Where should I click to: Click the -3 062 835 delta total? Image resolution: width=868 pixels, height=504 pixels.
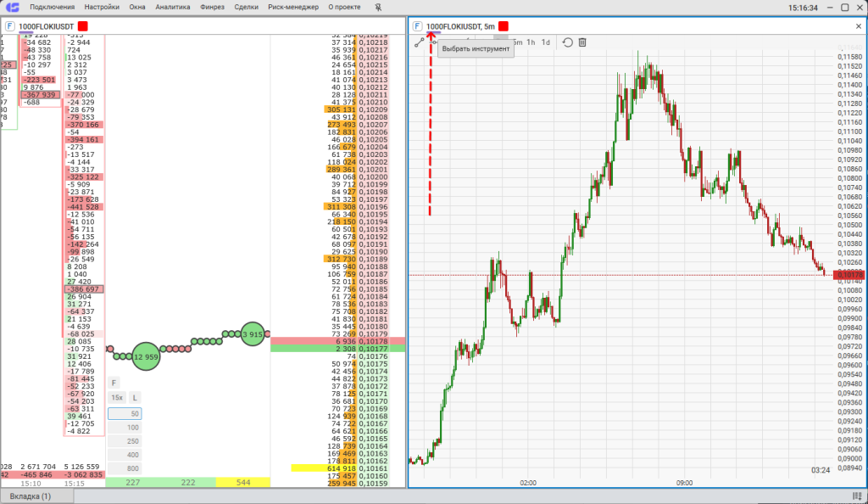pos(84,474)
